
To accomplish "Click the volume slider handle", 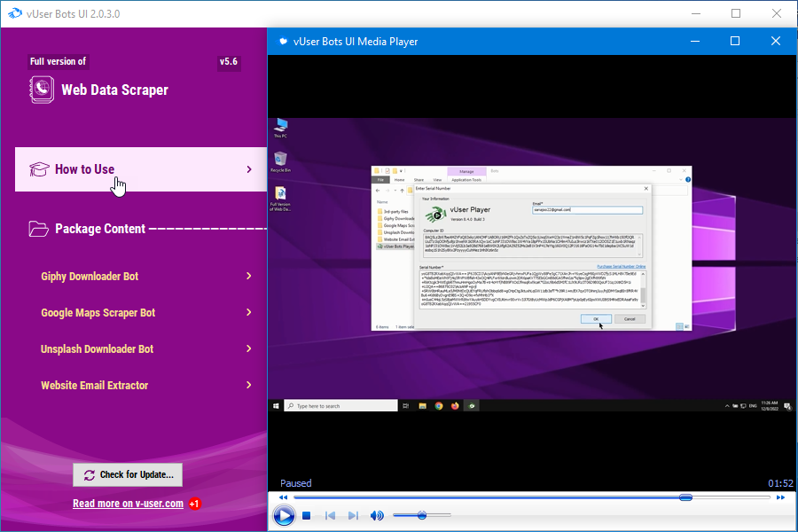I will 422,515.
